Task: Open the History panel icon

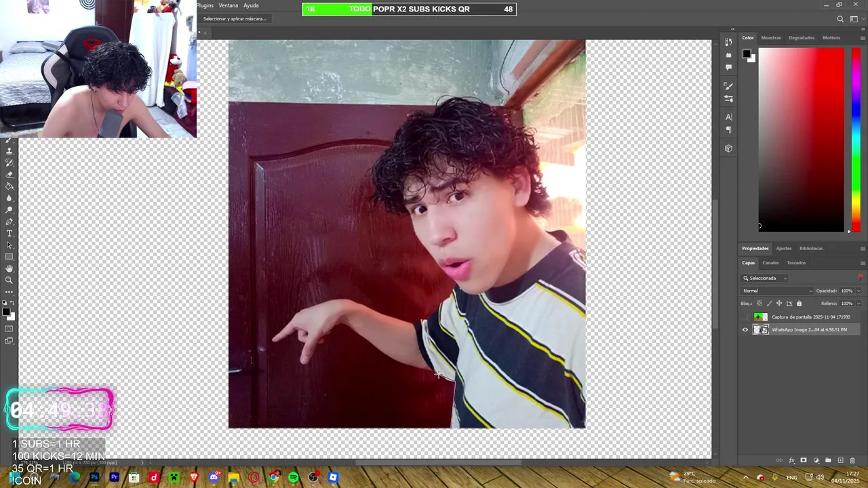Action: pos(728,43)
